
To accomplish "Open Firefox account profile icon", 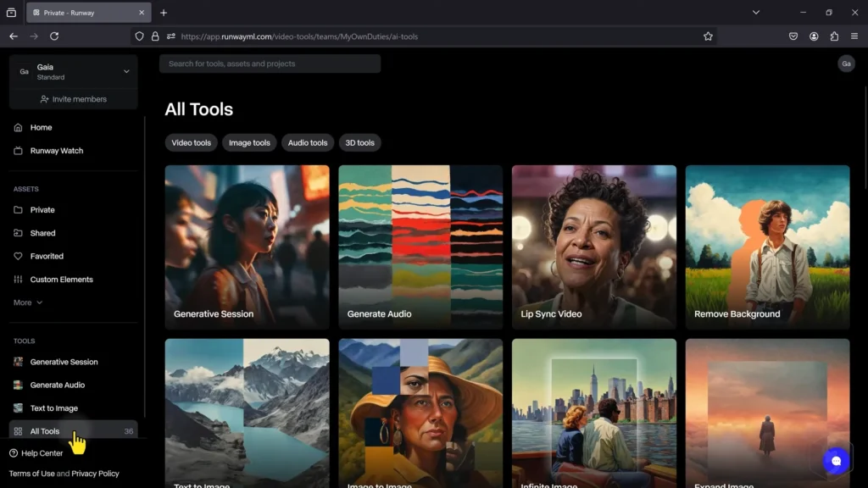I will pyautogui.click(x=814, y=36).
